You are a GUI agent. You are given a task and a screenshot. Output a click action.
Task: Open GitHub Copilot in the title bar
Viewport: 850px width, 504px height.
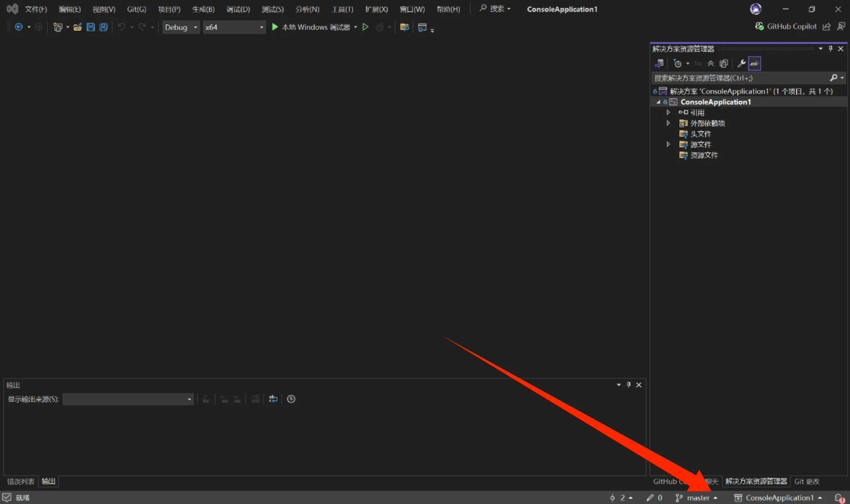coord(787,26)
